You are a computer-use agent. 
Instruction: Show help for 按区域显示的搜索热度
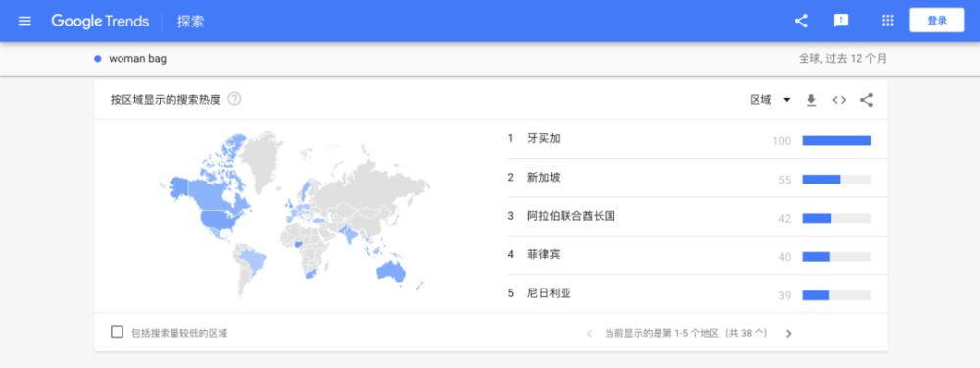tap(234, 99)
